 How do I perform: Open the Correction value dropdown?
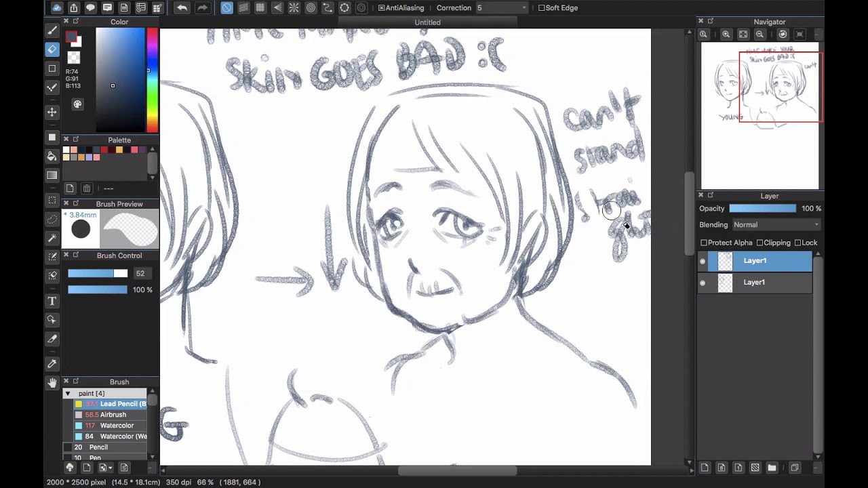click(501, 7)
